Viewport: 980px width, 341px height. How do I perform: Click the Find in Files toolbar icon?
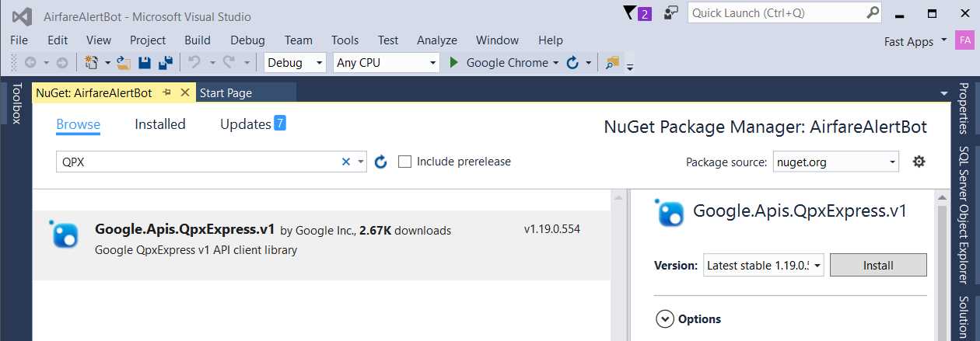click(613, 63)
